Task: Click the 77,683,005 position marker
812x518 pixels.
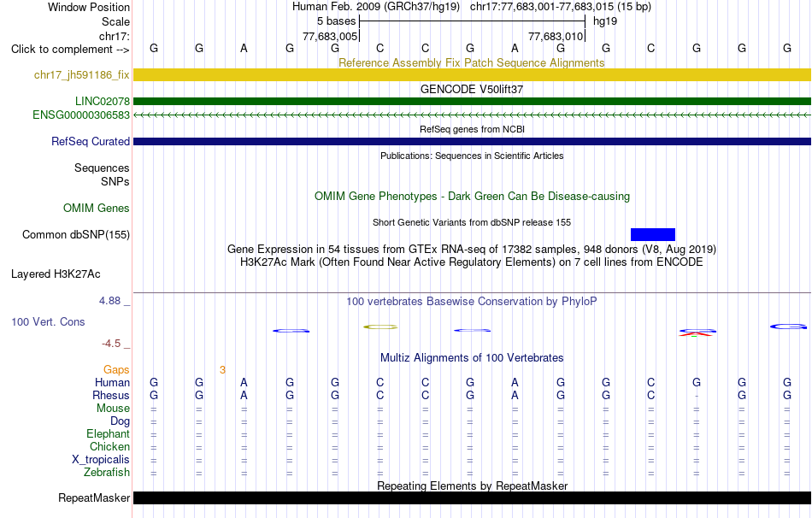Action: pos(330,36)
